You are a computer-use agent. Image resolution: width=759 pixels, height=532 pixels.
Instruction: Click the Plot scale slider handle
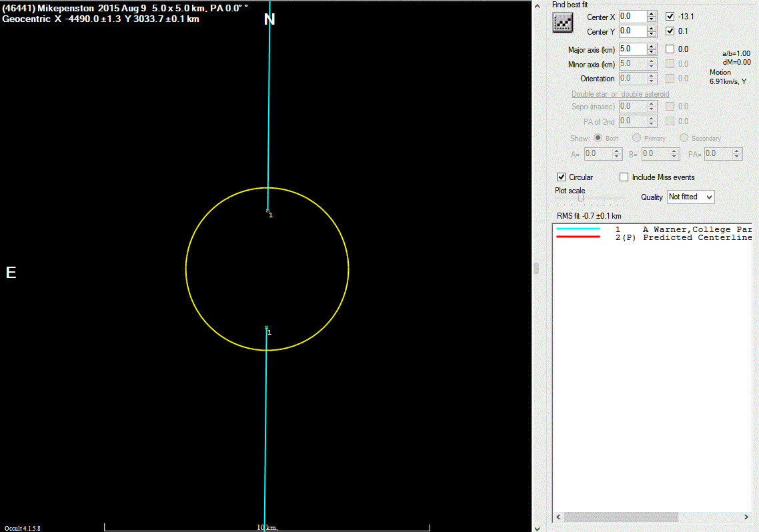pyautogui.click(x=581, y=198)
